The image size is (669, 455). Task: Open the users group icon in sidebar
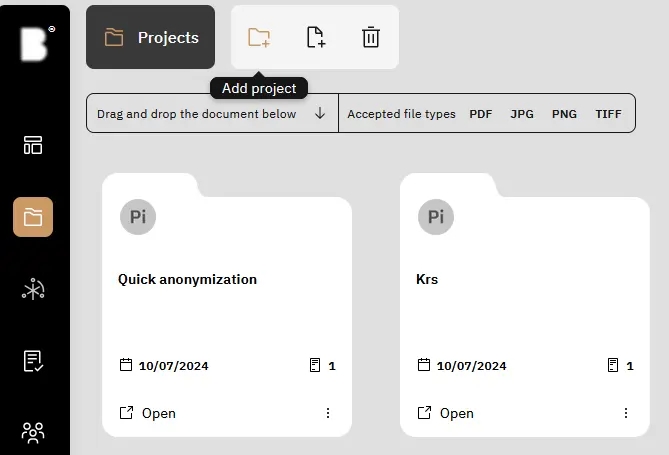pos(33,432)
